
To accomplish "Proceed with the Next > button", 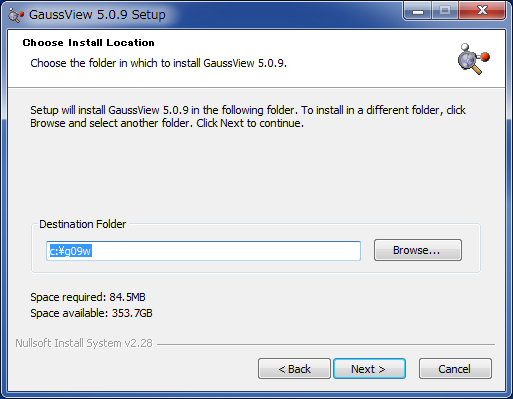I will (369, 369).
